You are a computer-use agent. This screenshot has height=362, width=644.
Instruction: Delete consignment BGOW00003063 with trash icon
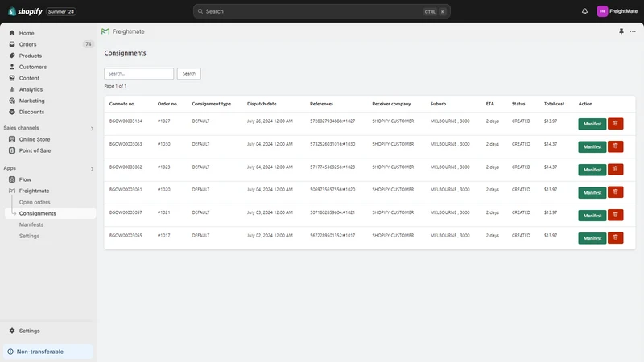coord(615,146)
